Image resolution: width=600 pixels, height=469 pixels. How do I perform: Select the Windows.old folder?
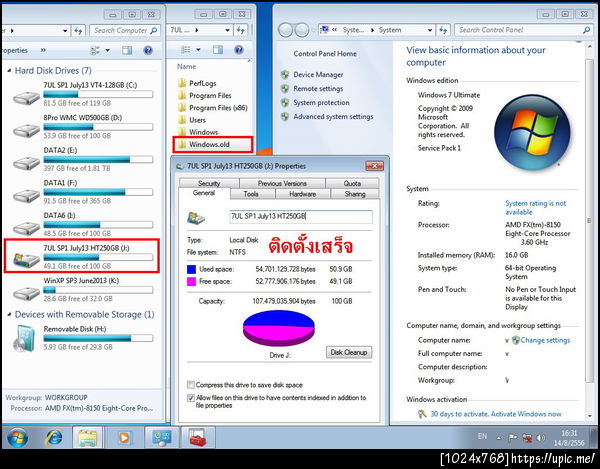(209, 145)
